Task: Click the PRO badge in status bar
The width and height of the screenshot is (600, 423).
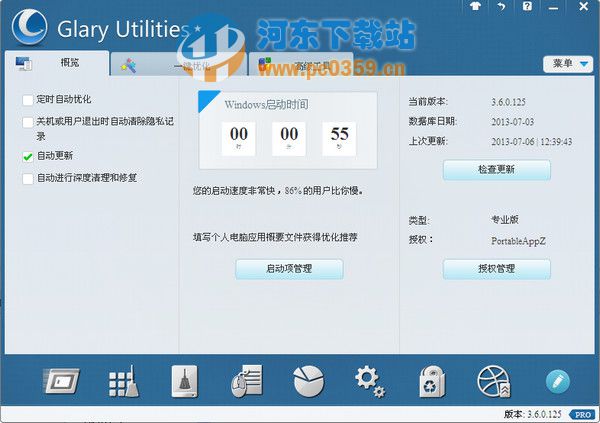Action: [x=582, y=415]
